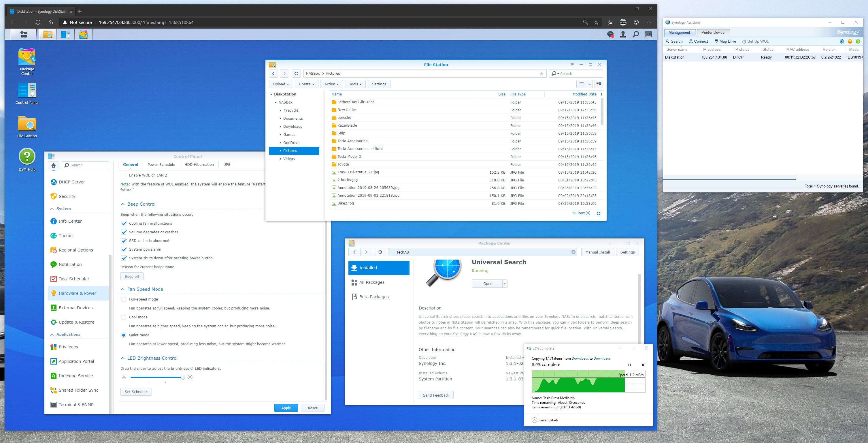
Task: Add Pictures folder to favorites star
Action: (541, 74)
